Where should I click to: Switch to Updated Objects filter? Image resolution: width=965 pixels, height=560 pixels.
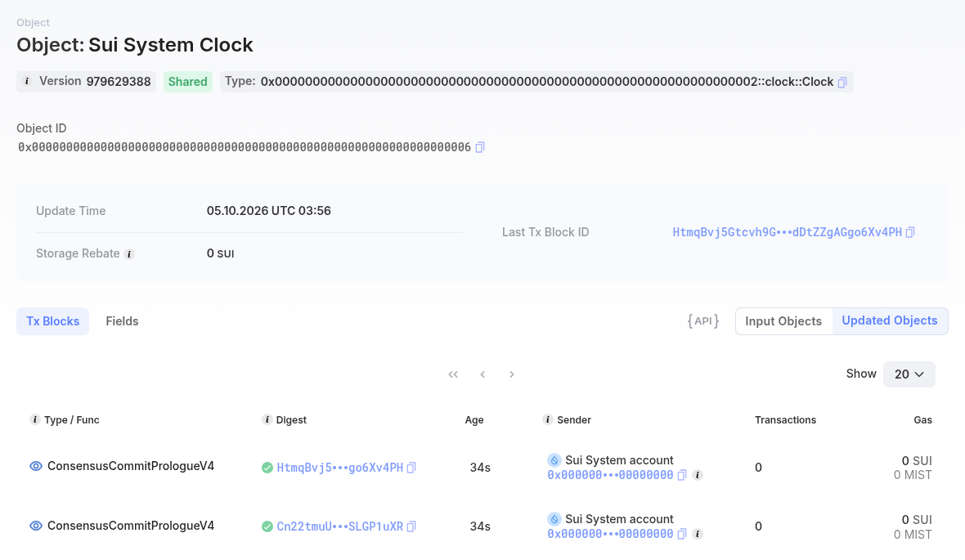tap(890, 321)
